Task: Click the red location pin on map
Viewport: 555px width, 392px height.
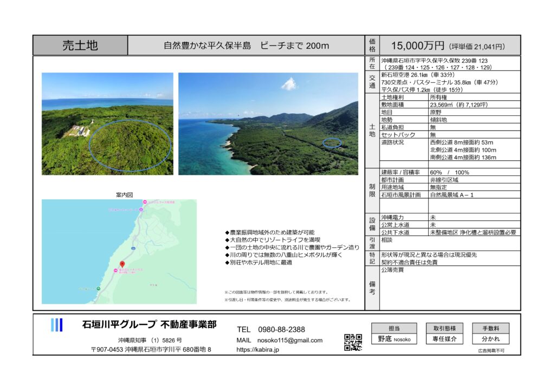Action: coord(122,264)
